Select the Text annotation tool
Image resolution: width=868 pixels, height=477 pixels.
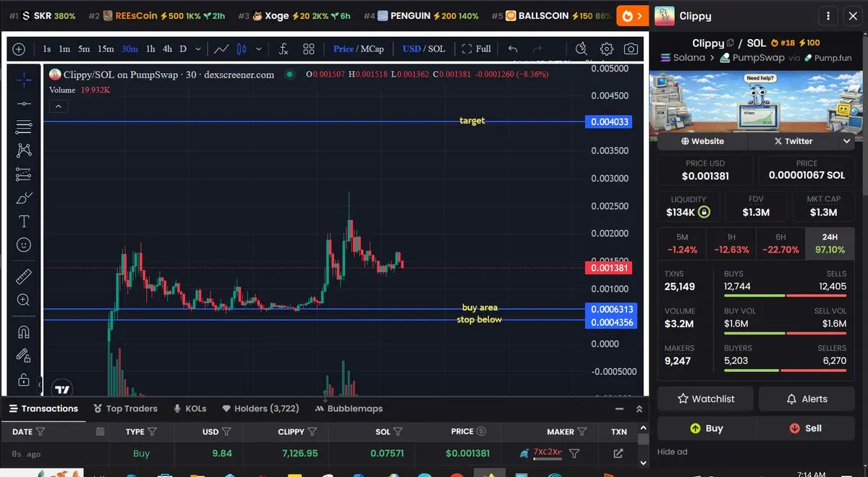(x=24, y=221)
